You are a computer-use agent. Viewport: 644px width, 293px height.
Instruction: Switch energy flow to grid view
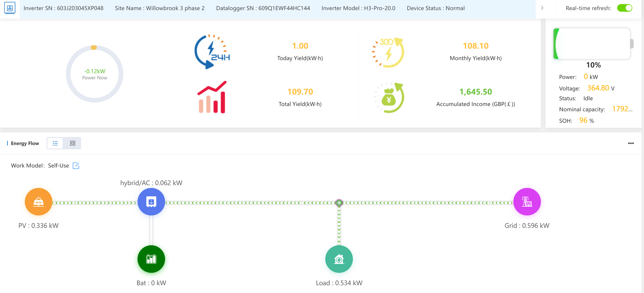coord(73,143)
